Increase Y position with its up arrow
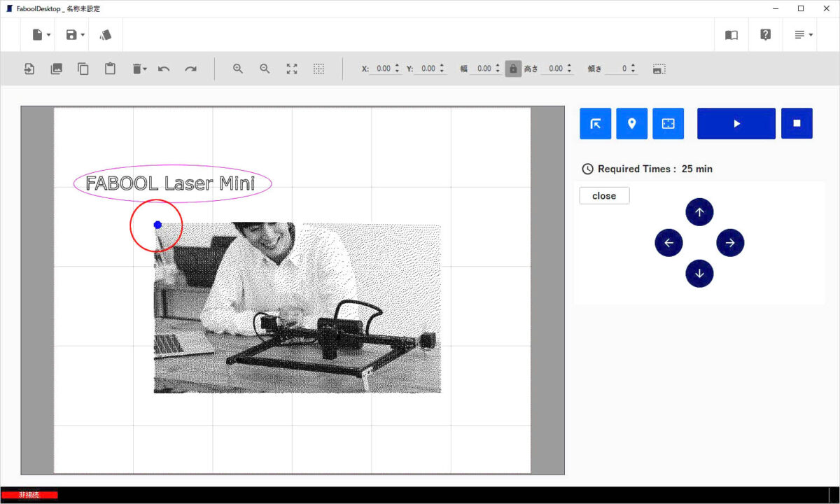The height and width of the screenshot is (504, 840). click(442, 66)
